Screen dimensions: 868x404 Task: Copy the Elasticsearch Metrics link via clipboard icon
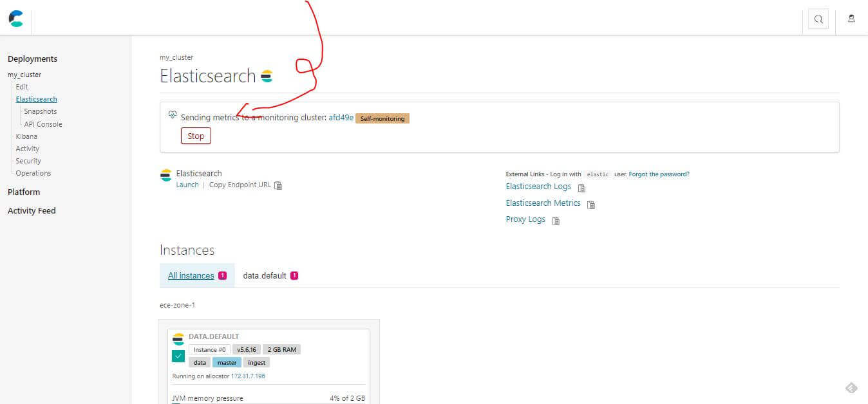[590, 204]
